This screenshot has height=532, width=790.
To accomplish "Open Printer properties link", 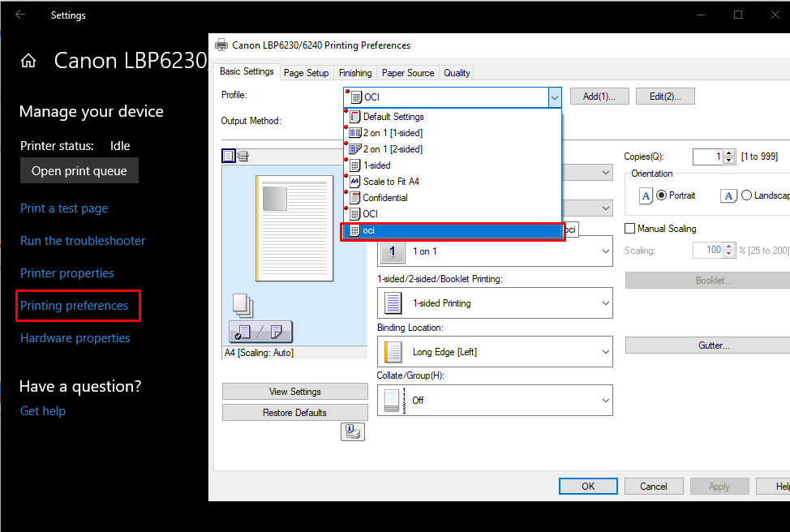I will click(x=67, y=273).
